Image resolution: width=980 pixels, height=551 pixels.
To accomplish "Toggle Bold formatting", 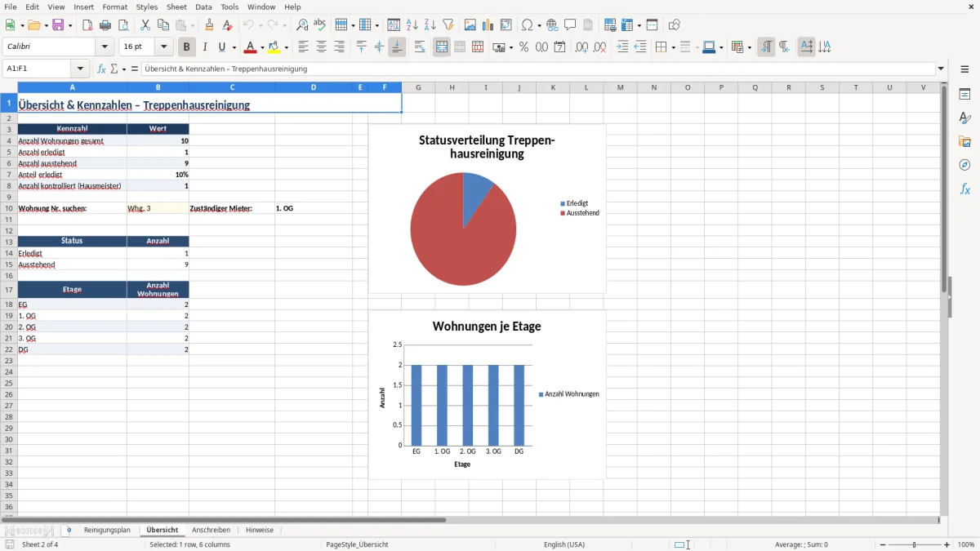I will click(186, 47).
